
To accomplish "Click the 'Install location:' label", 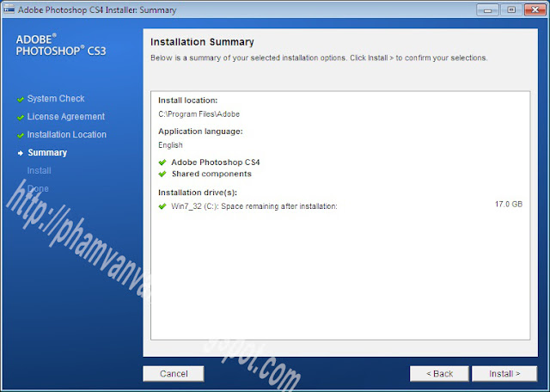I will 187,101.
